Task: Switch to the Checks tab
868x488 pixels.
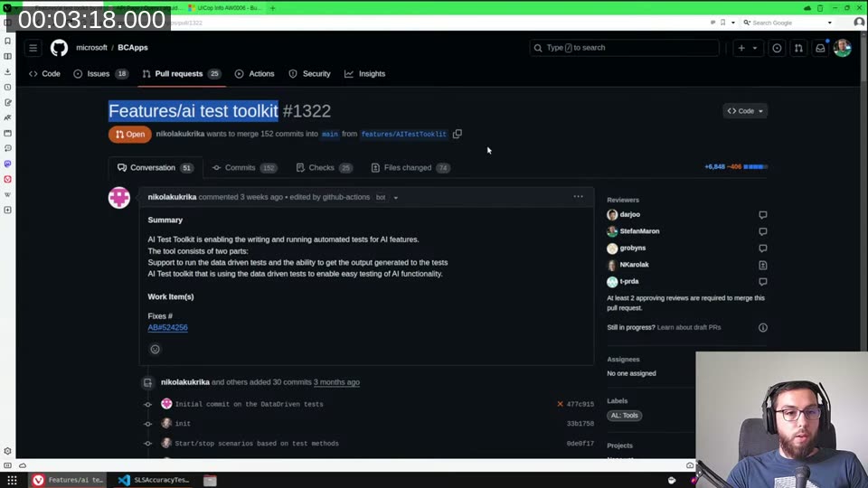Action: coord(325,168)
